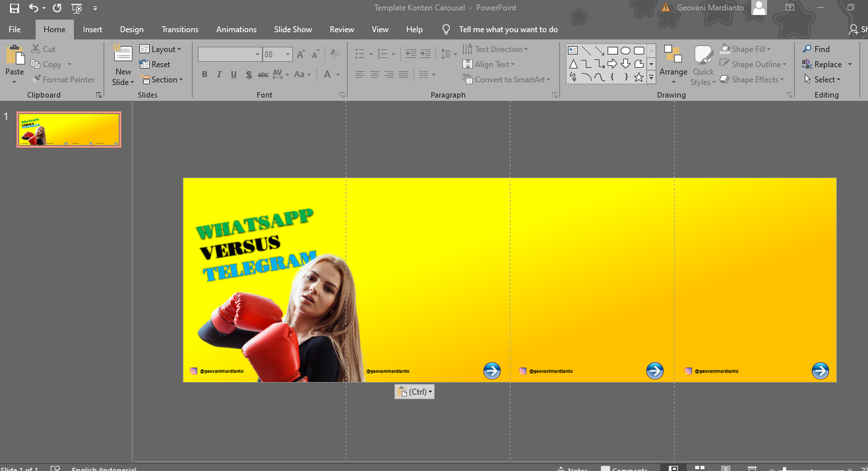Start slideshow from beginning in Quick Access Toolbar

tap(77, 8)
